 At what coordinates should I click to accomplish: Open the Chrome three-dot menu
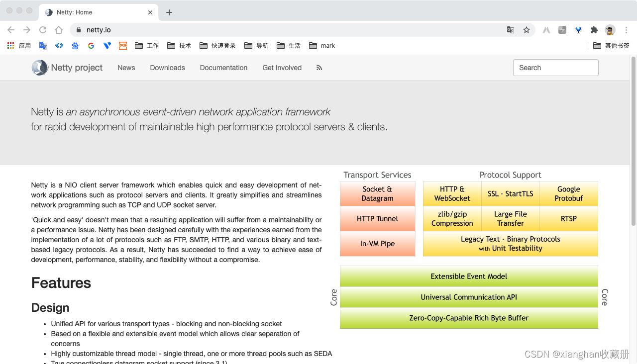click(x=626, y=30)
